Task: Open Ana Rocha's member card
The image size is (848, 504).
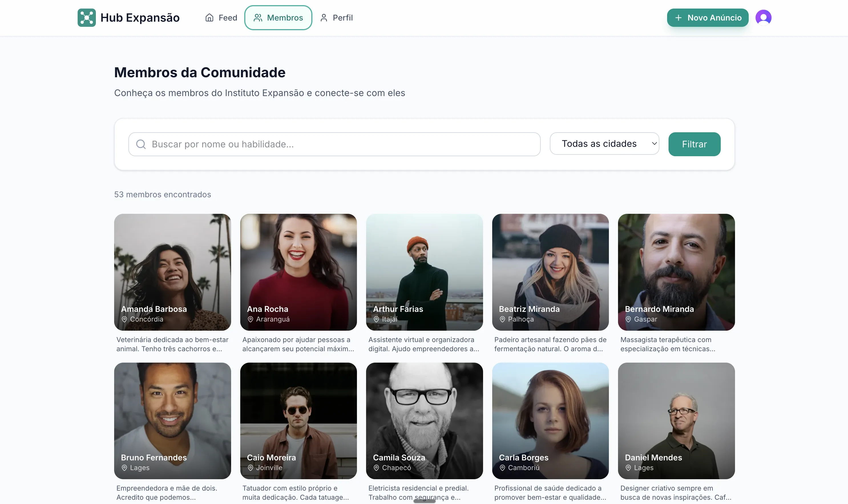Action: coord(298,272)
